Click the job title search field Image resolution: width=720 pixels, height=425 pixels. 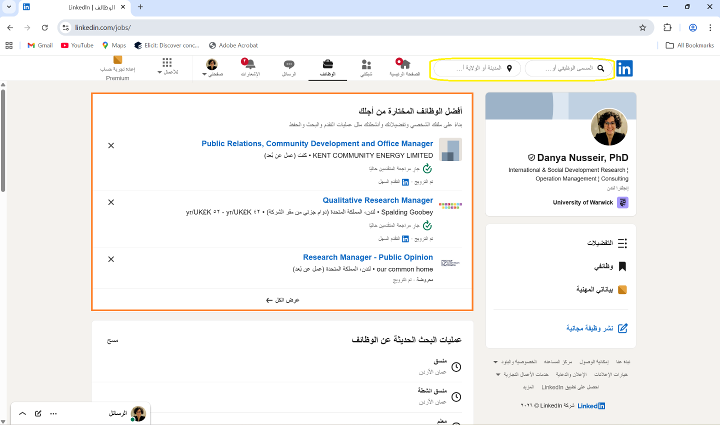[569, 68]
